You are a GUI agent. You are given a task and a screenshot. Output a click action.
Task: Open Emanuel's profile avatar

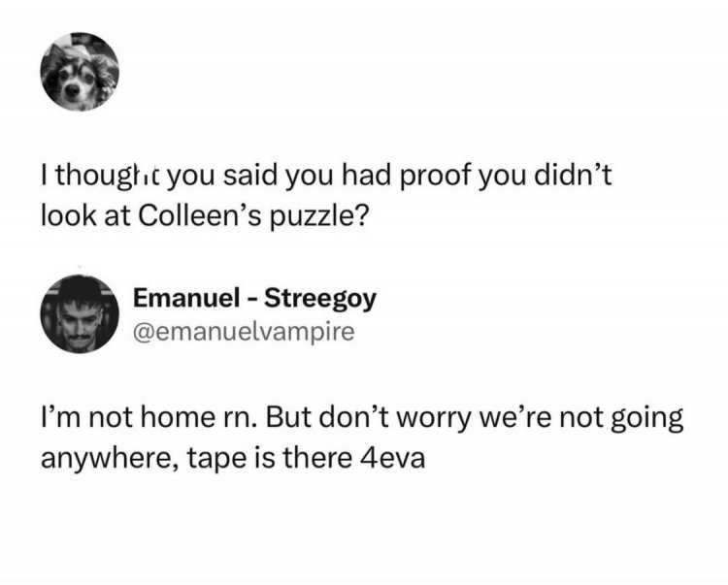tap(80, 314)
